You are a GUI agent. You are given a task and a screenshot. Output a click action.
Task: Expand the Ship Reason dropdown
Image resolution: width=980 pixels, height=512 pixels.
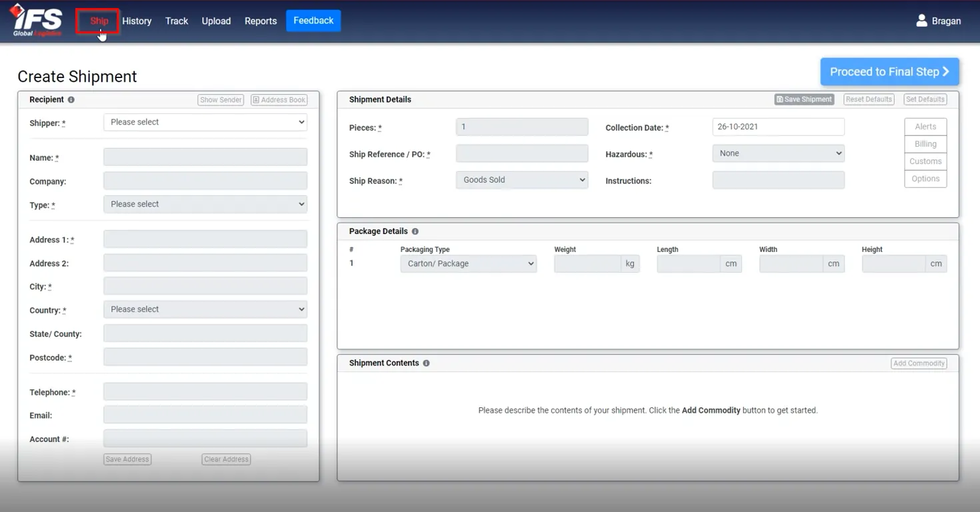coord(522,180)
